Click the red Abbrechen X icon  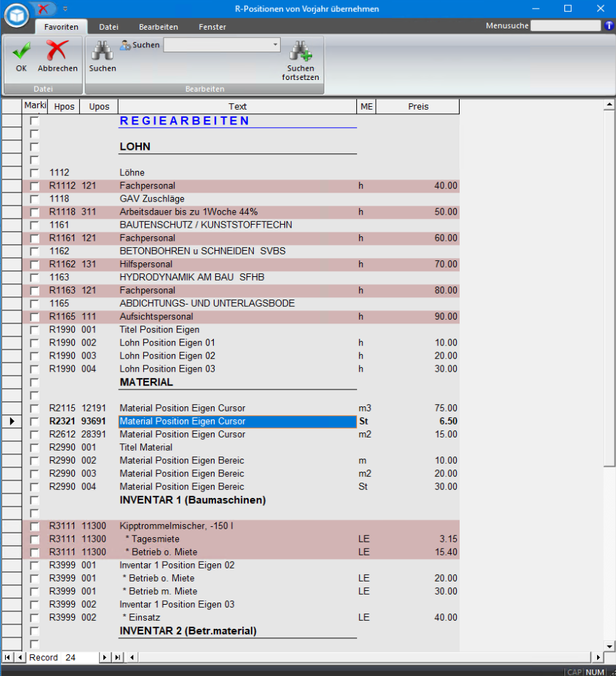(x=57, y=50)
